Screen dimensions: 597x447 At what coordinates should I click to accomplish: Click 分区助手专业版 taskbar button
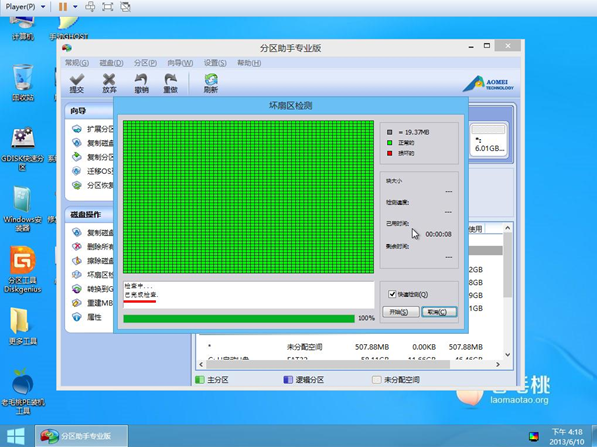coord(81,436)
